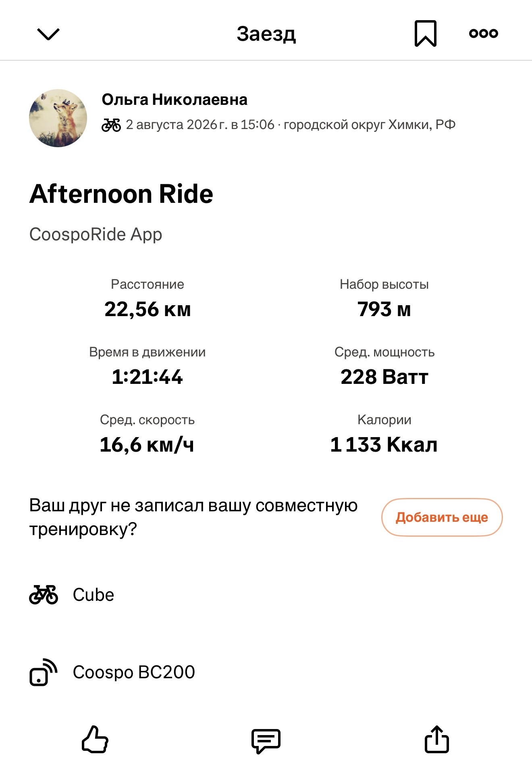The height and width of the screenshot is (775, 532).
Task: Open Ольга Николаевна's profile avatar
Action: tap(58, 118)
